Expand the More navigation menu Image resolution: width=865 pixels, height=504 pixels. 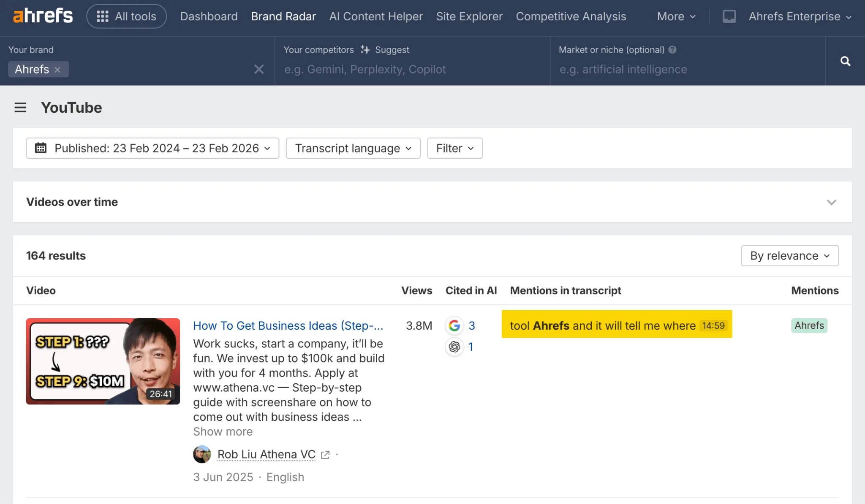(675, 16)
